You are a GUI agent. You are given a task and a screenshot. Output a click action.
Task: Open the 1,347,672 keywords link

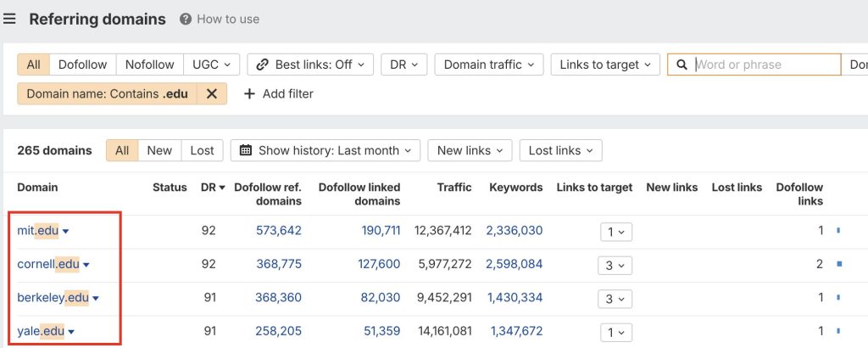(516, 331)
